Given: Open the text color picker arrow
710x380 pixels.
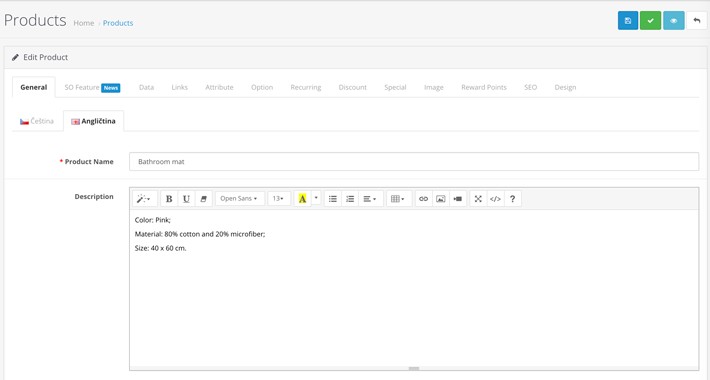Looking at the screenshot, I should click(316, 198).
